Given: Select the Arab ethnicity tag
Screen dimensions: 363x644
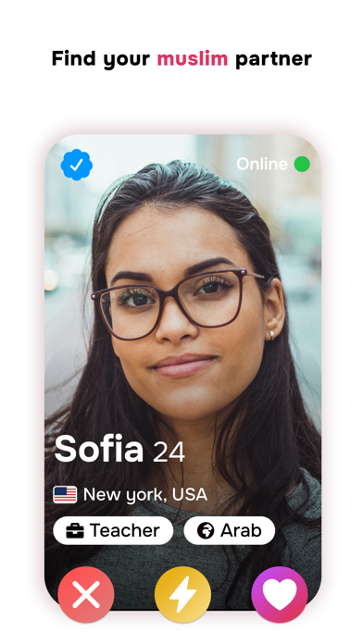Looking at the screenshot, I should pos(230,530).
